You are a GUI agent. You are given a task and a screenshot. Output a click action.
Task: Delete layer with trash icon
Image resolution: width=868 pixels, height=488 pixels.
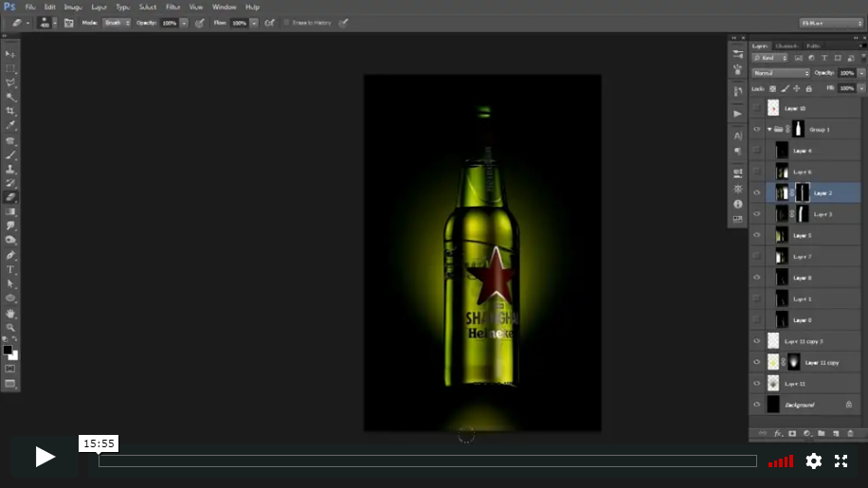[851, 434]
